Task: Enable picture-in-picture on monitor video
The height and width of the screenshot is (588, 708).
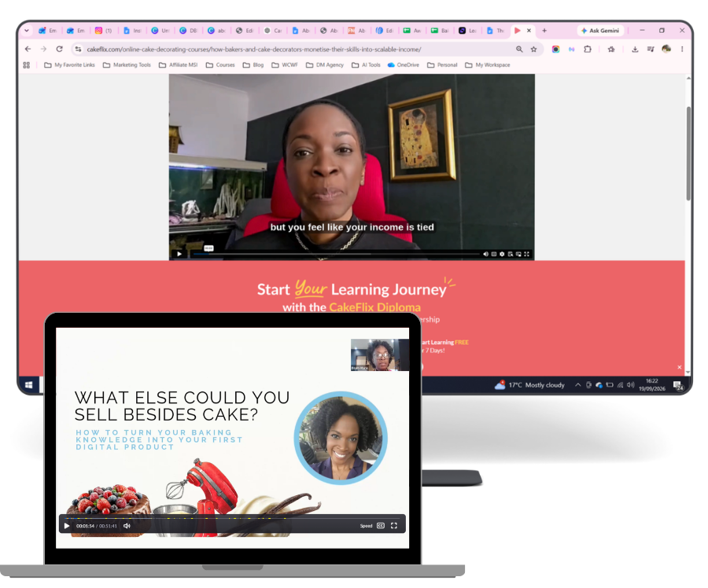Action: pos(518,254)
